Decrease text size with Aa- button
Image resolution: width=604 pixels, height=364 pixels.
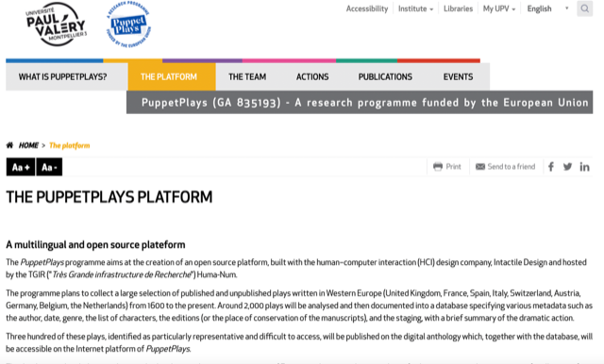(49, 167)
